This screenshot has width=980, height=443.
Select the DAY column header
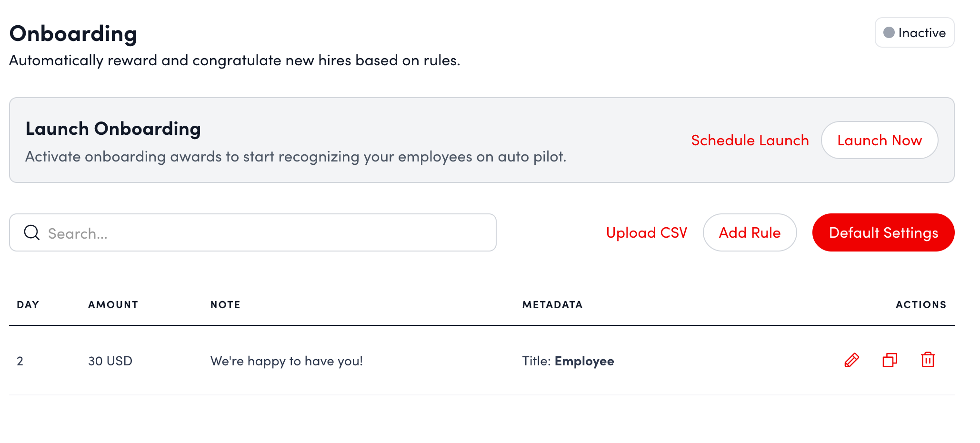29,305
